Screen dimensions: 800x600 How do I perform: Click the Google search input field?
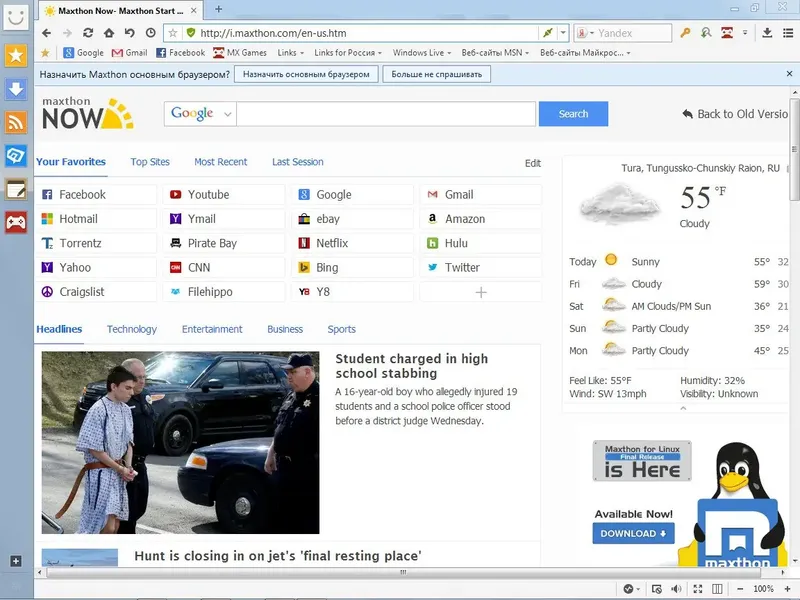[x=386, y=114]
